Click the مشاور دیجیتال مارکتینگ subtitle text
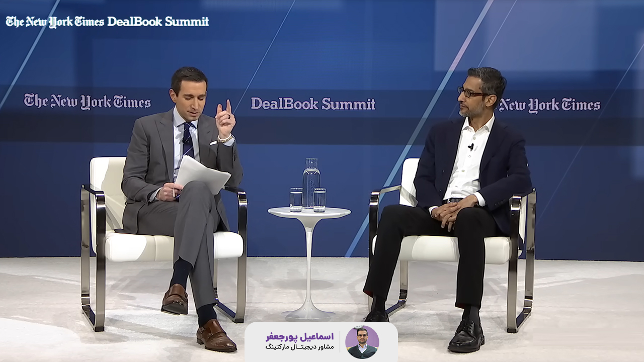This screenshot has height=362, width=644. (299, 347)
